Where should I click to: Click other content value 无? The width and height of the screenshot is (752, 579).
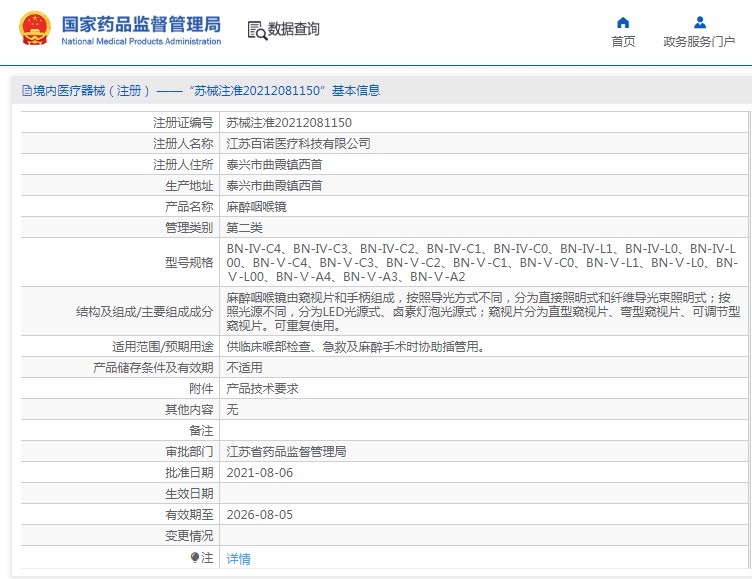pyautogui.click(x=232, y=410)
